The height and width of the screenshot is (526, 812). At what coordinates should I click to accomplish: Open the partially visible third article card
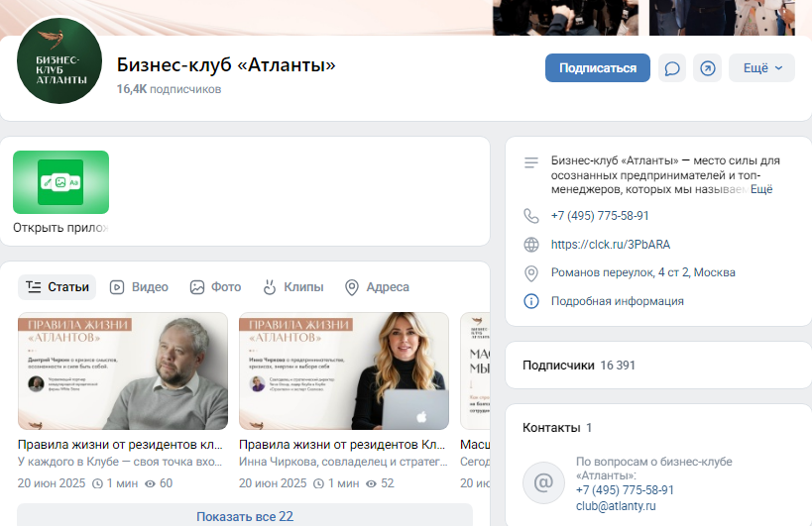[x=475, y=370]
